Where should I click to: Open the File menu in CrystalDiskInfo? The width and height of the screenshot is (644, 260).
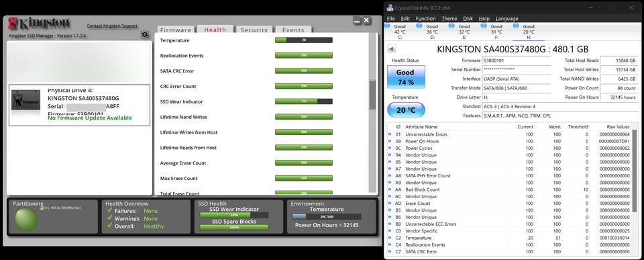coord(391,19)
